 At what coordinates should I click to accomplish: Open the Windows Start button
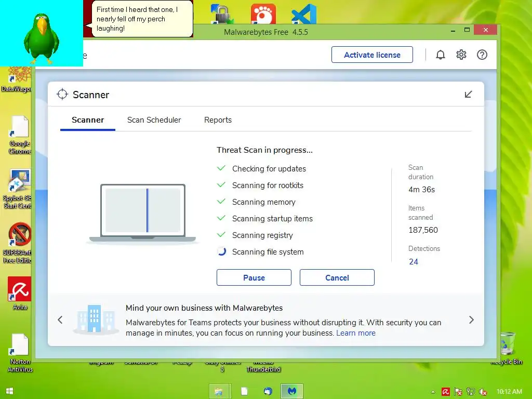pyautogui.click(x=9, y=391)
